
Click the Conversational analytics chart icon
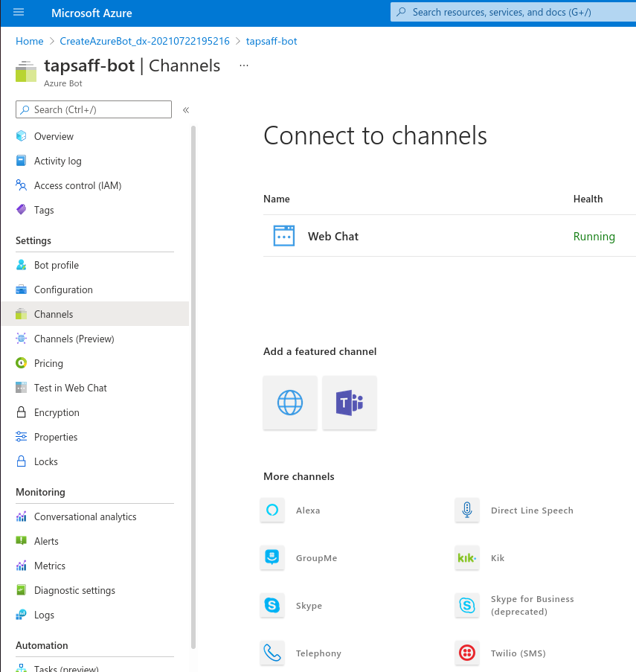coord(21,516)
